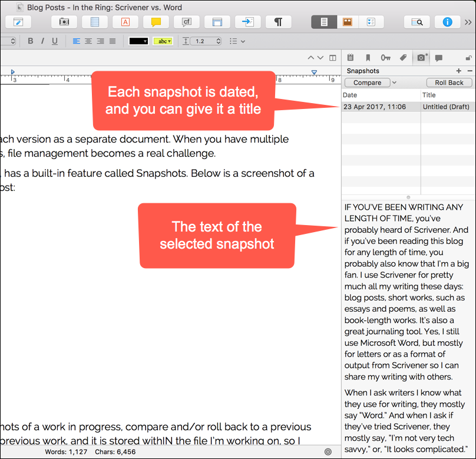The width and height of the screenshot is (476, 459).
Task: Open the 1.2 line spacing dropdown
Action: tap(206, 41)
